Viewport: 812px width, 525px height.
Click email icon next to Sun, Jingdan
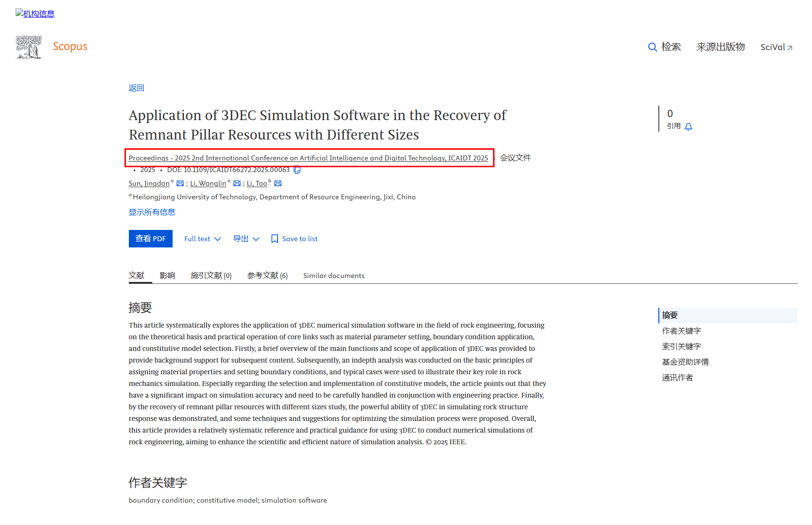(x=180, y=184)
